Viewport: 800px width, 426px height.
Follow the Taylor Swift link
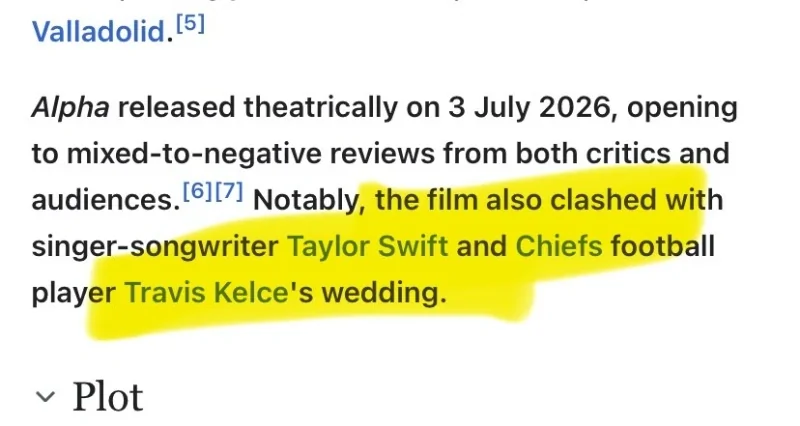pyautogui.click(x=368, y=246)
